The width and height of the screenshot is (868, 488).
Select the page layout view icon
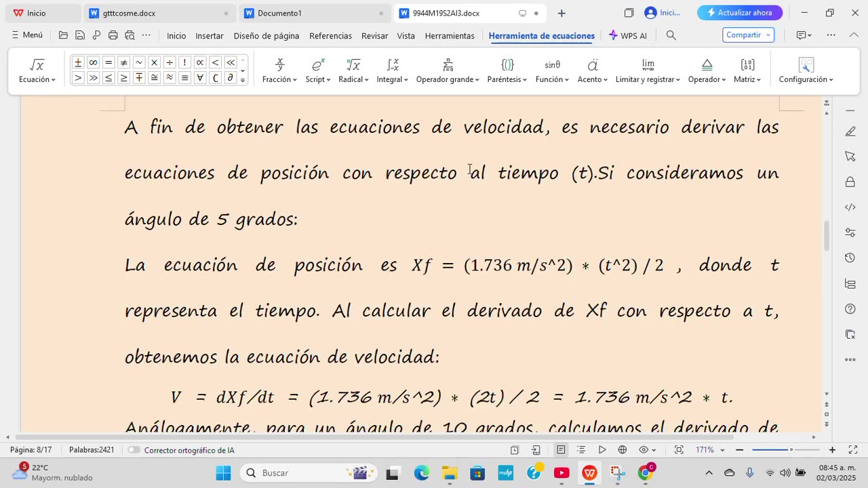tap(561, 450)
